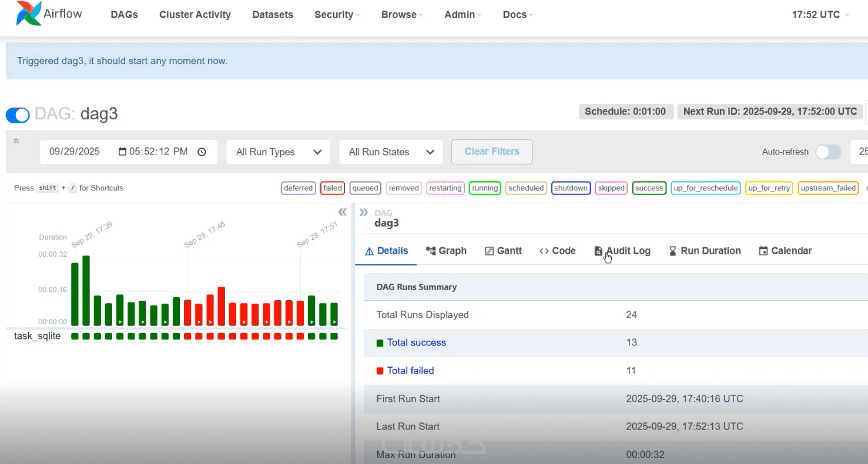Collapse the grid panel with the « chevron
The image size is (868, 464).
pyautogui.click(x=343, y=212)
